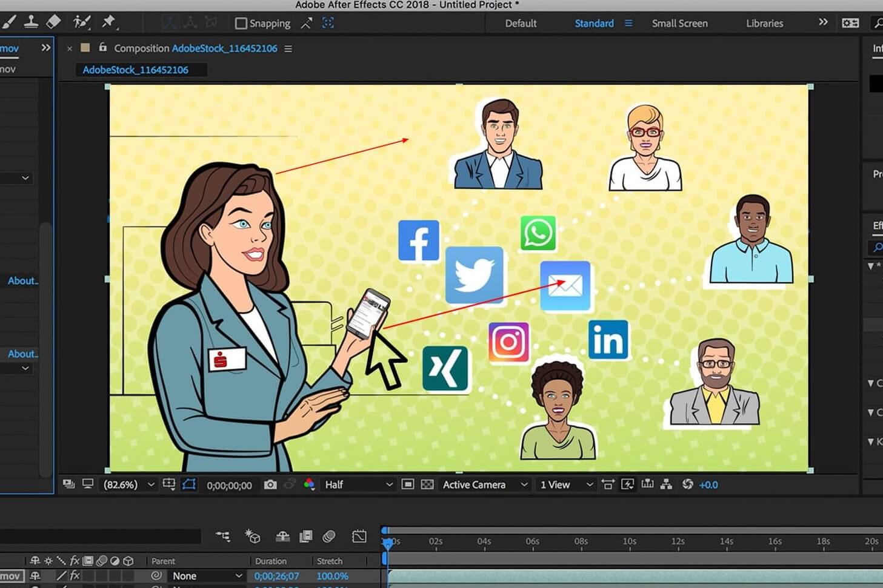The height and width of the screenshot is (588, 883).
Task: Select the Roto Brush tool
Action: coord(81,22)
